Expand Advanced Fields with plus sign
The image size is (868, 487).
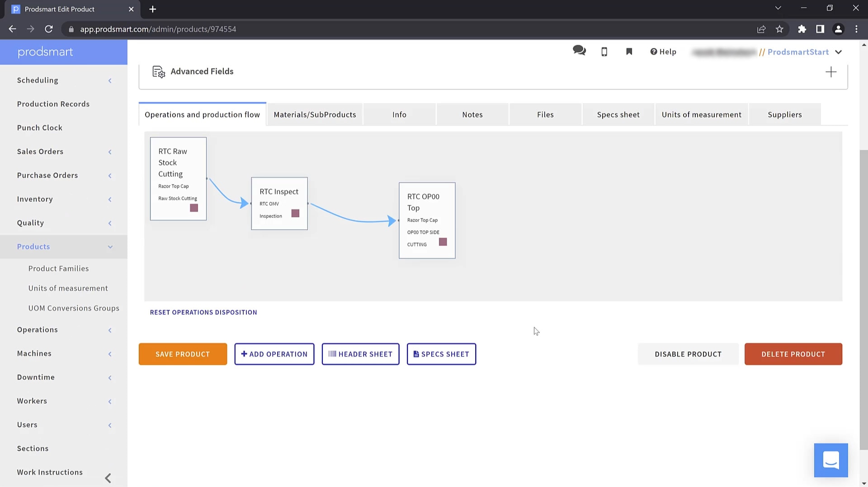point(830,72)
